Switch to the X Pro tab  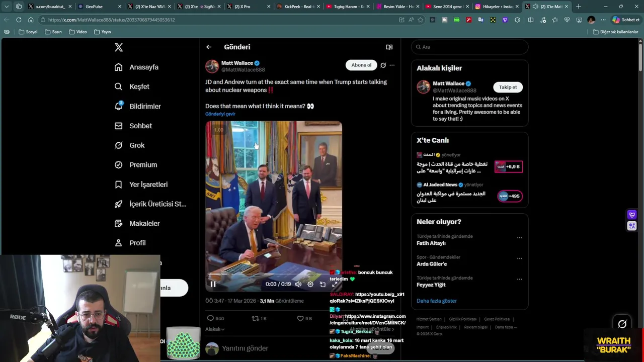(x=249, y=7)
